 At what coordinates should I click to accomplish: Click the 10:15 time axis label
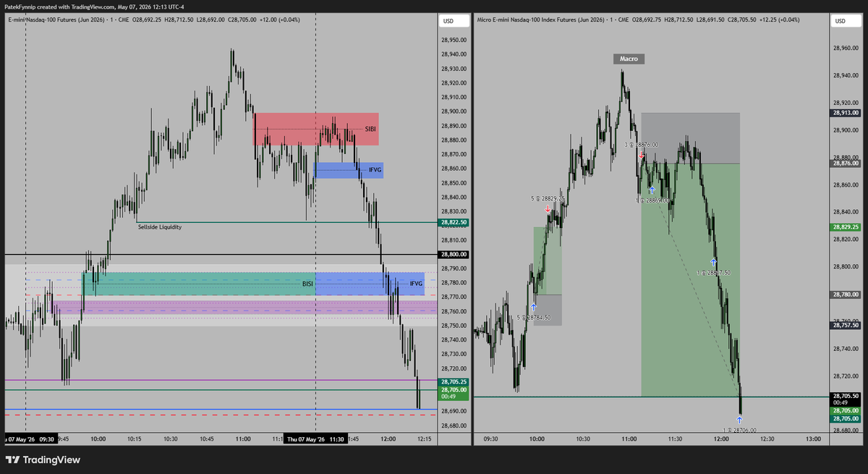tap(135, 439)
